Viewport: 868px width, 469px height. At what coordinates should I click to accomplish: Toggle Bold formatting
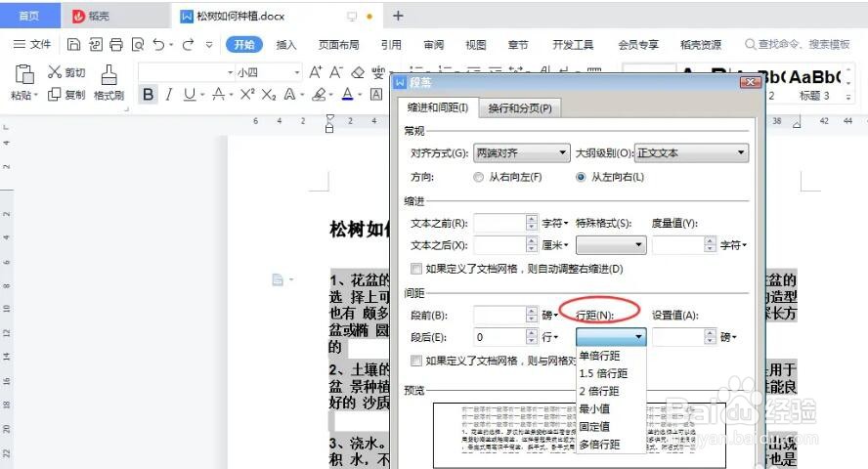pos(148,95)
